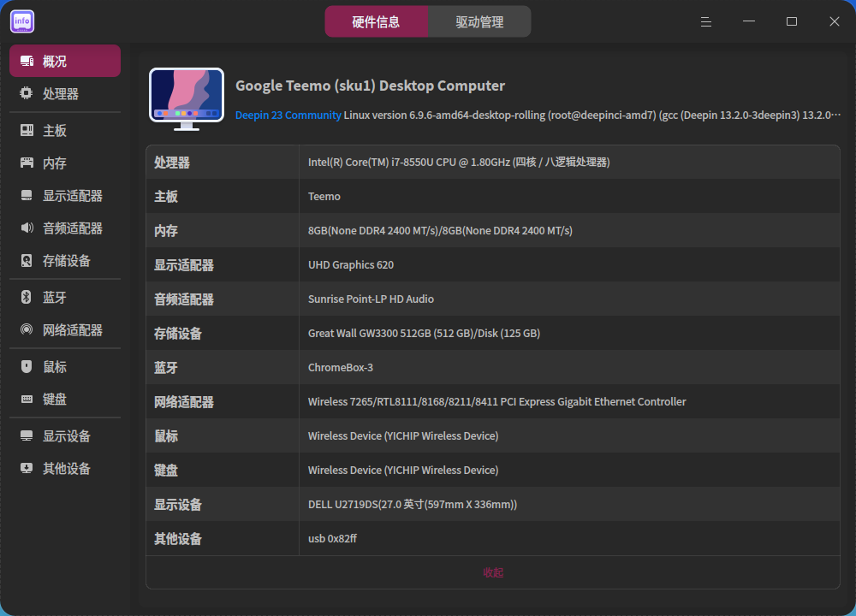
Task: Click the 存储设备 row header in table
Action: pos(178,334)
